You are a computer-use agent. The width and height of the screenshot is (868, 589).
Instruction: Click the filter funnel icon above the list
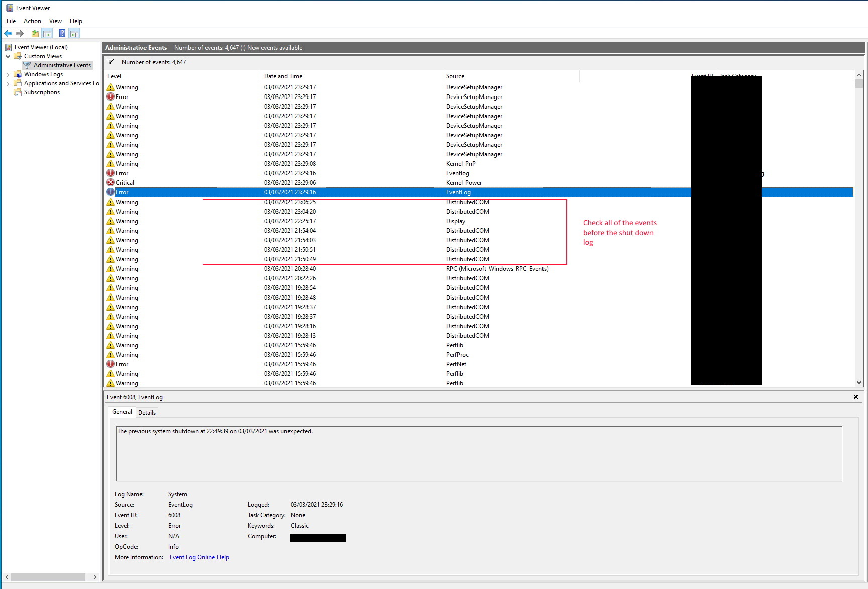click(110, 62)
